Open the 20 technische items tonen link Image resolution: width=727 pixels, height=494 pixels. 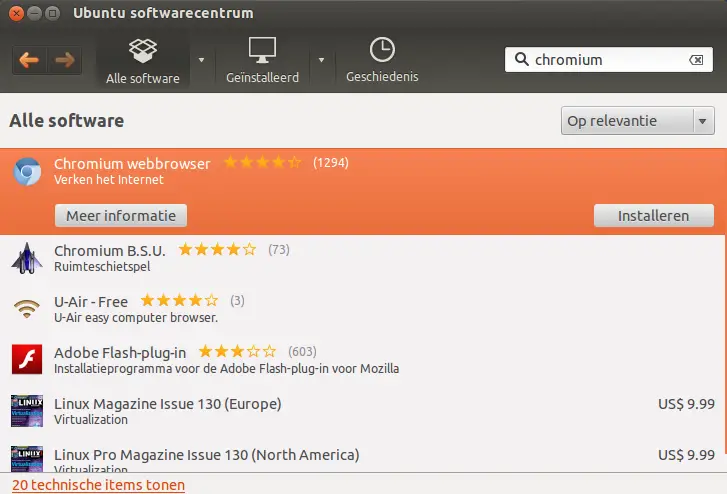pyautogui.click(x=98, y=485)
